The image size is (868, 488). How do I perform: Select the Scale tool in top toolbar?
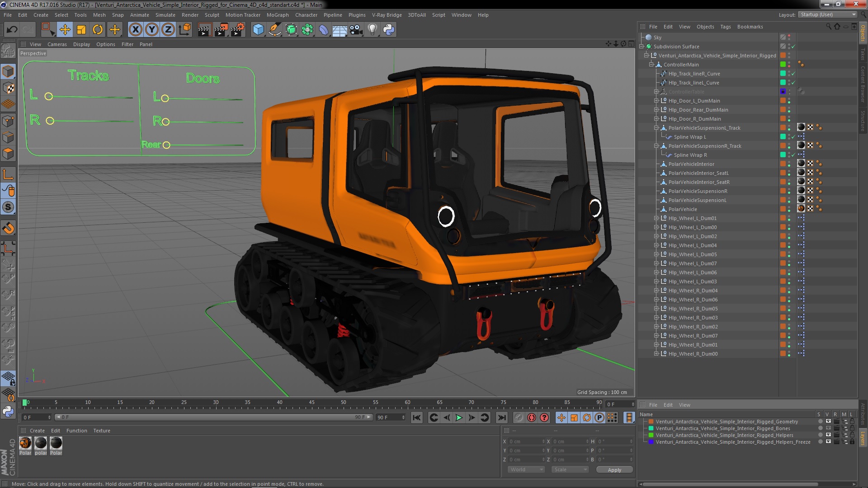(x=81, y=30)
